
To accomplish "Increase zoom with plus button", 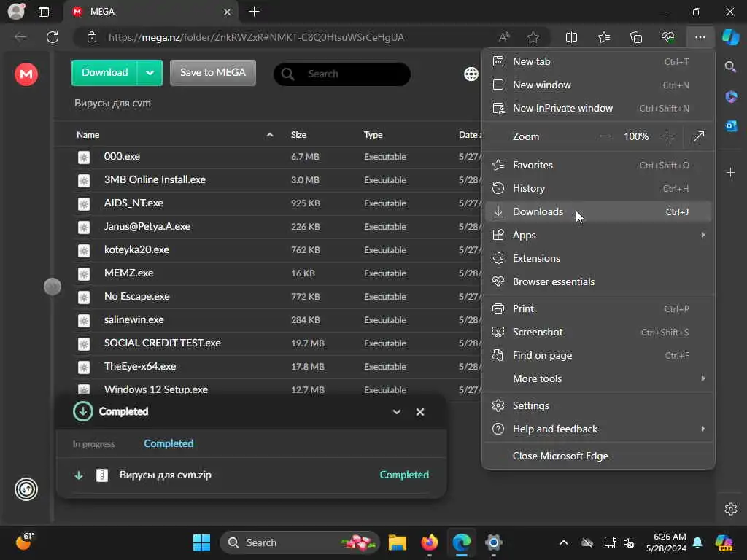I will point(667,136).
